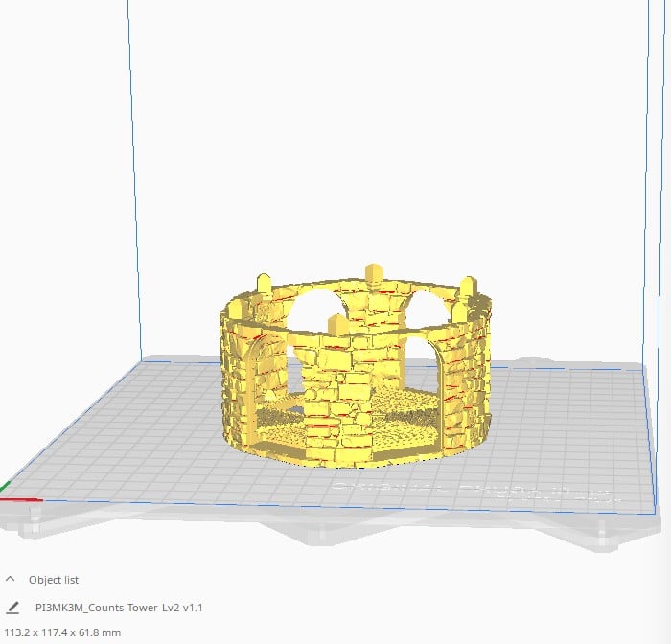Click the leftmost battlement post on the tower
Viewport: 671px width, 644px height.
click(232, 311)
